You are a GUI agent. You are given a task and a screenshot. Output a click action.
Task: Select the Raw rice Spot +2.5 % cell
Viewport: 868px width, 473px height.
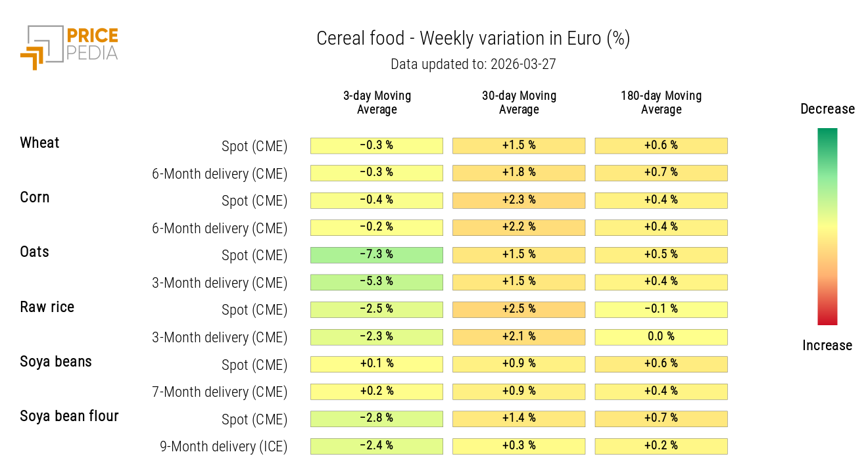coord(518,309)
